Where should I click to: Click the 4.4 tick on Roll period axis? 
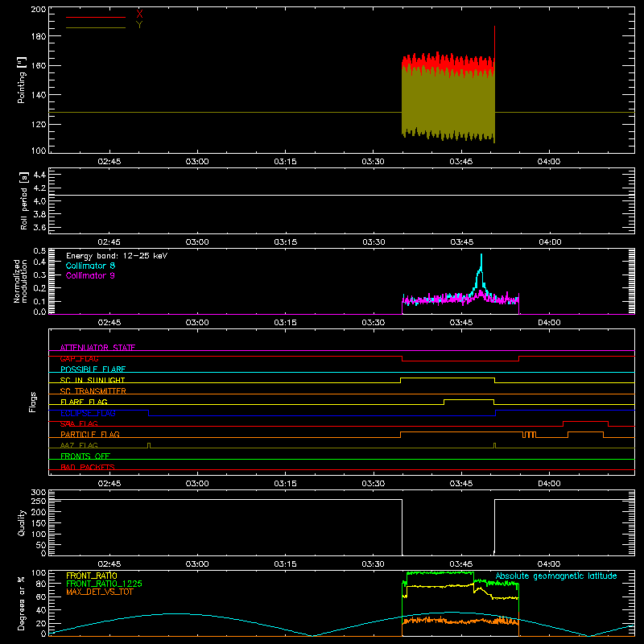click(x=39, y=175)
